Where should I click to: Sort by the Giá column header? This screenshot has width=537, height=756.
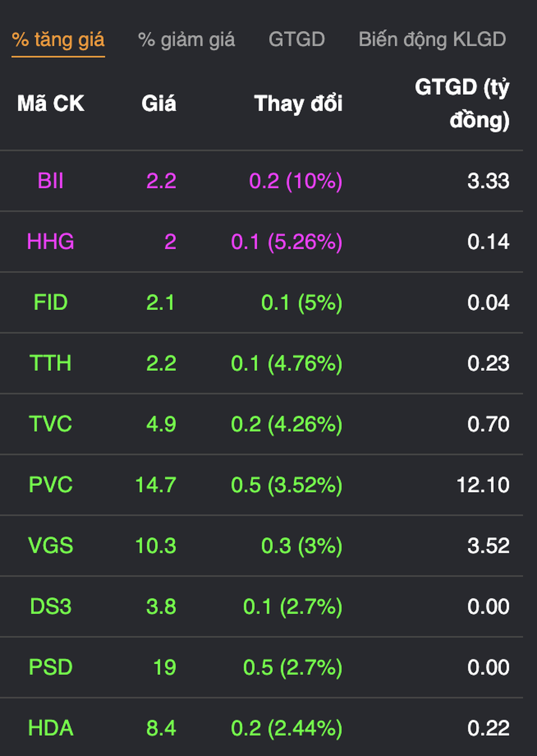pyautogui.click(x=158, y=103)
